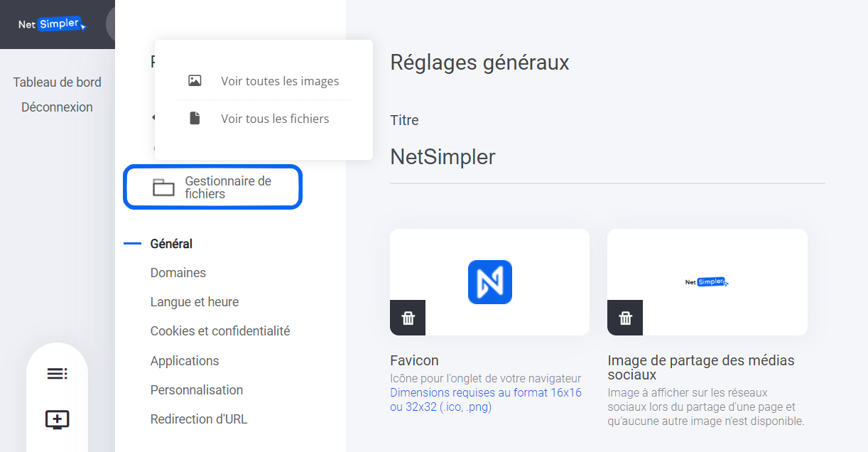Go to Tableau de bord
The width and height of the screenshot is (868, 452).
pyautogui.click(x=57, y=82)
